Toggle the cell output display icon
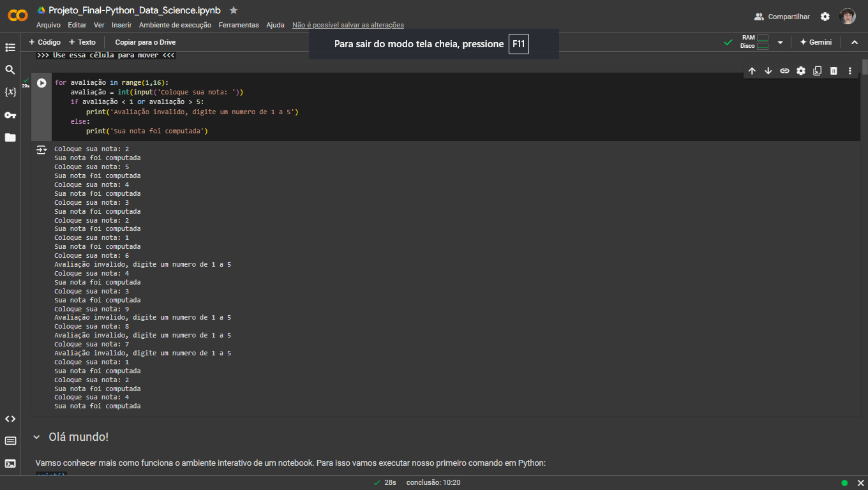Viewport: 868px width, 490px height. 41,150
